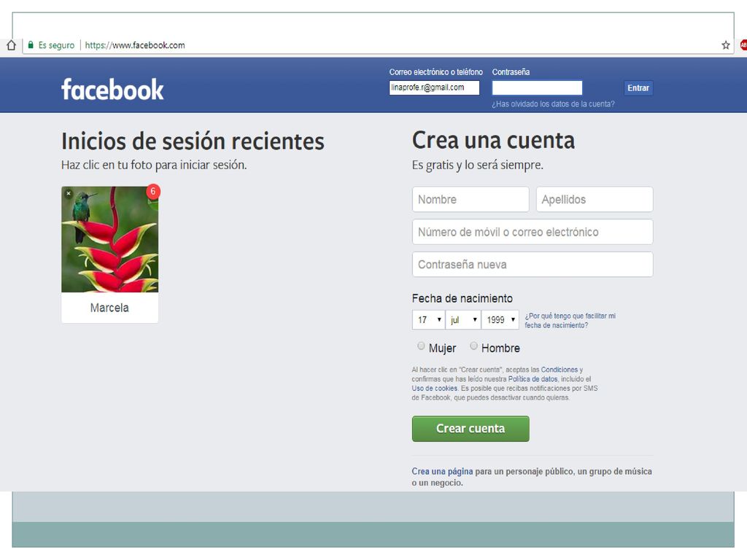Click the Es seguro security label
747x560 pixels.
56,45
